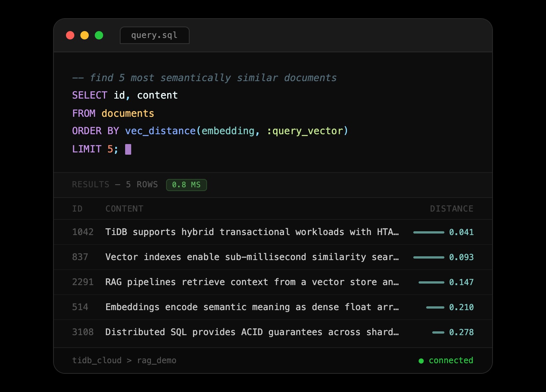Screen dimensions: 546x392
Task: Click the CONTENT column header
Action: point(124,209)
